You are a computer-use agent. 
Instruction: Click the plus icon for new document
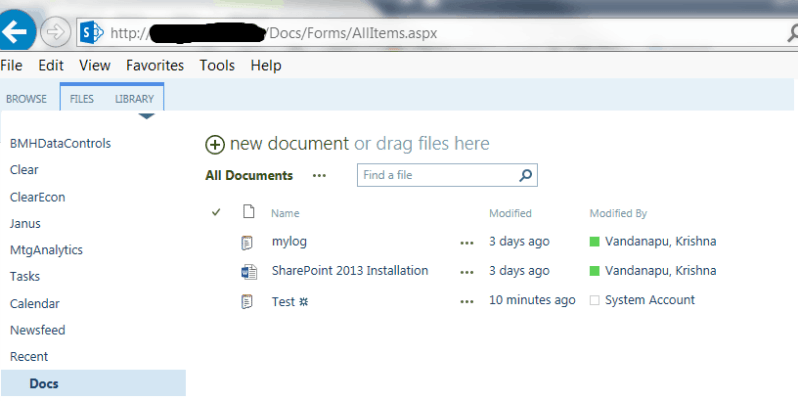[215, 145]
